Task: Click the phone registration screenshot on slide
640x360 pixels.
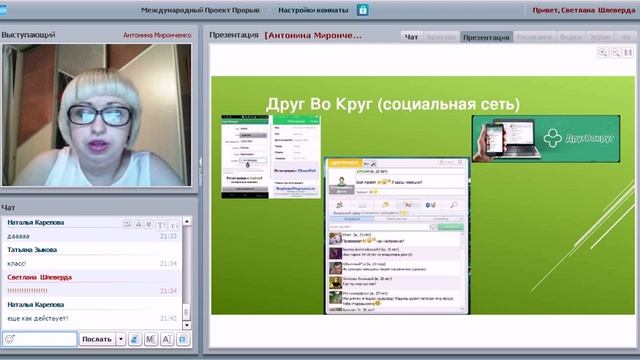Action: coord(271,157)
